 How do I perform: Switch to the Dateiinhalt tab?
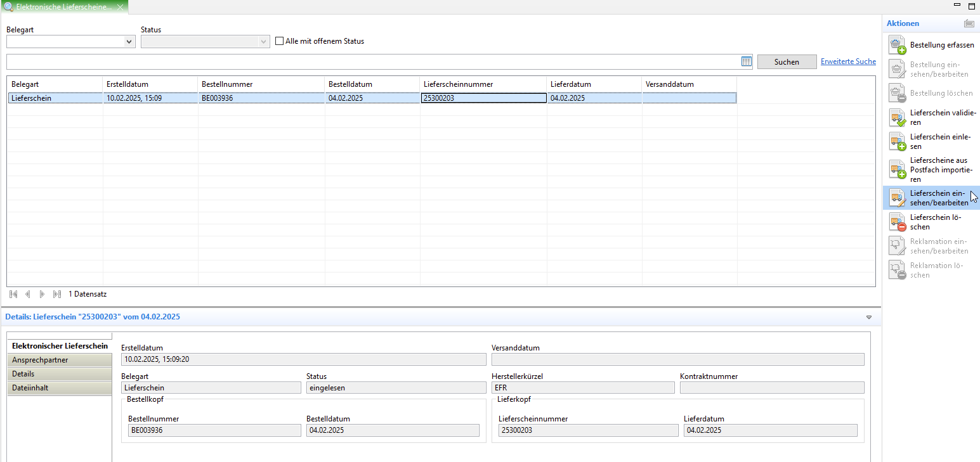(x=59, y=388)
